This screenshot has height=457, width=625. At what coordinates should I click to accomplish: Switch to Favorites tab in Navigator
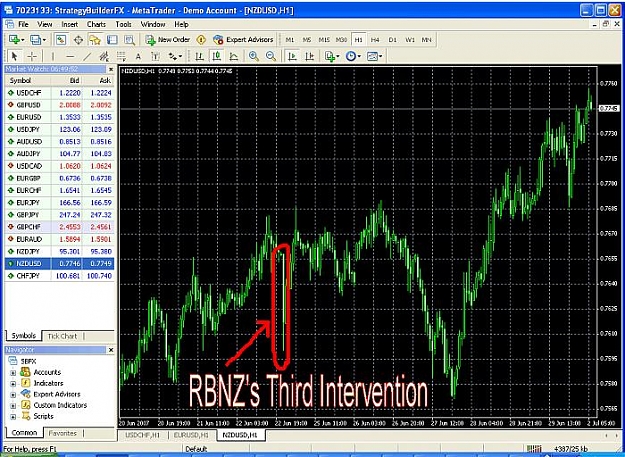coord(62,433)
